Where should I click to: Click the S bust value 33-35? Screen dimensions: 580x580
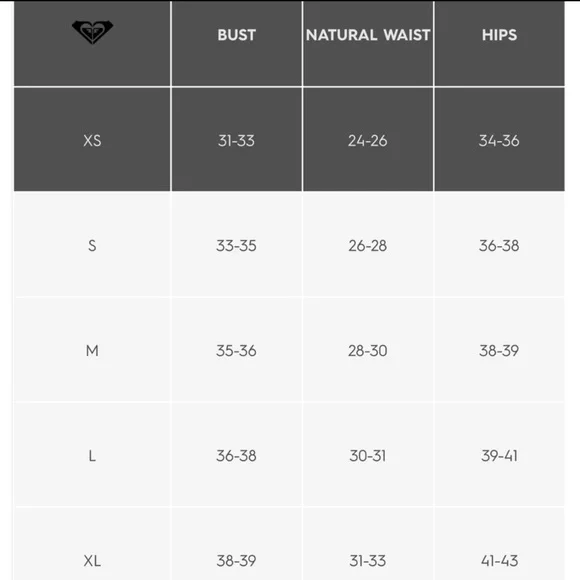[x=236, y=246]
